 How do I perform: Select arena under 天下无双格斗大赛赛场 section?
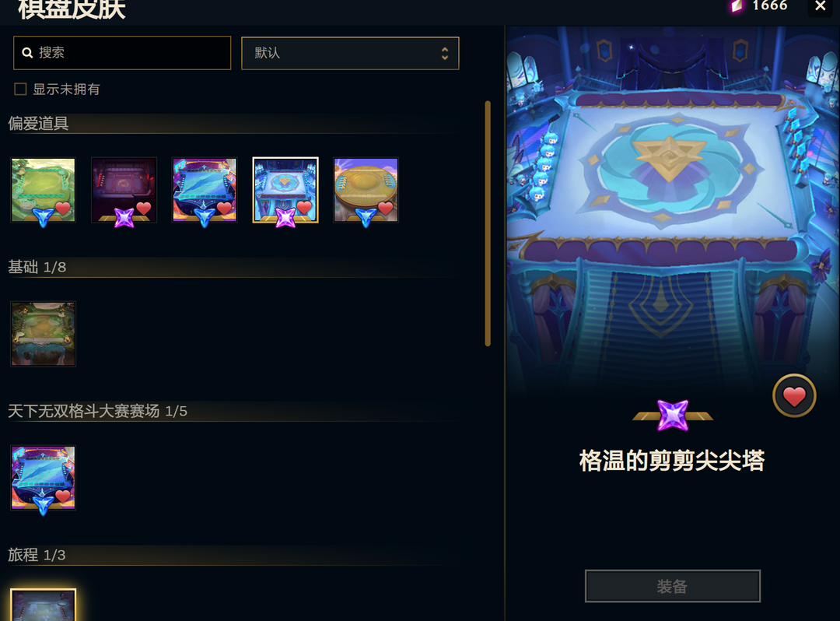44,478
